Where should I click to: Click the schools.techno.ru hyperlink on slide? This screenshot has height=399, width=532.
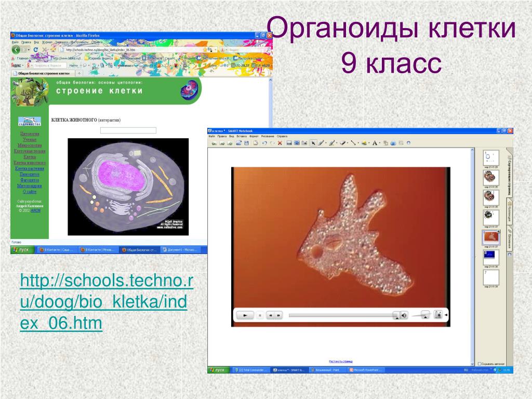pyautogui.click(x=107, y=302)
